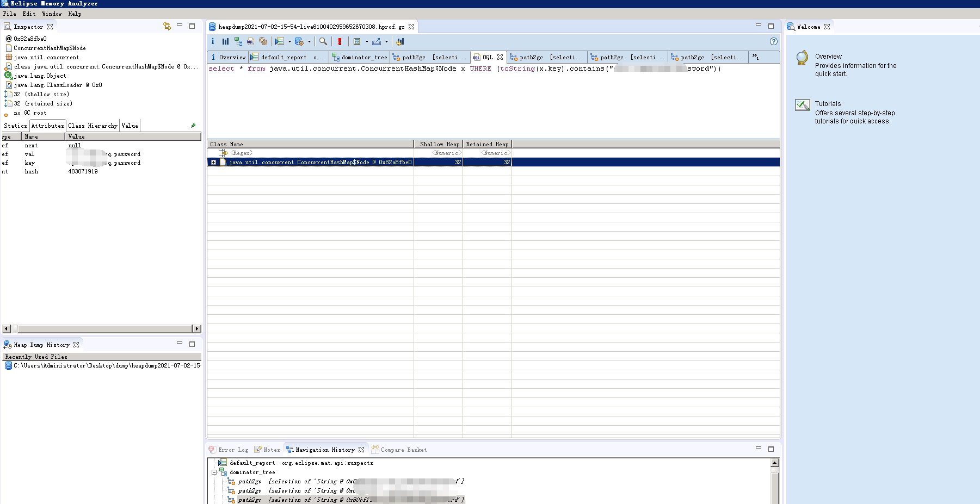Close the Welcome view tab
The width and height of the screenshot is (980, 504).
[827, 26]
